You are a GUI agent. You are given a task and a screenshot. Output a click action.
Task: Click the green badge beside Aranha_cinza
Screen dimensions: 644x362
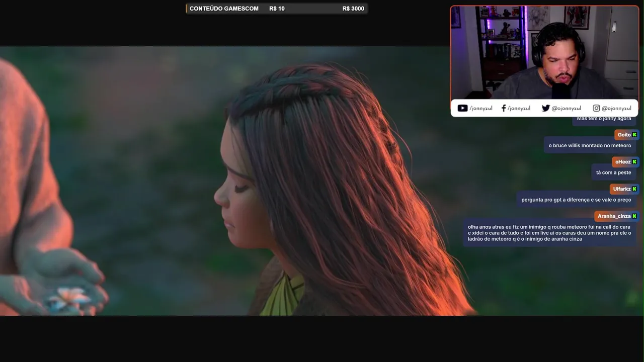click(x=634, y=216)
